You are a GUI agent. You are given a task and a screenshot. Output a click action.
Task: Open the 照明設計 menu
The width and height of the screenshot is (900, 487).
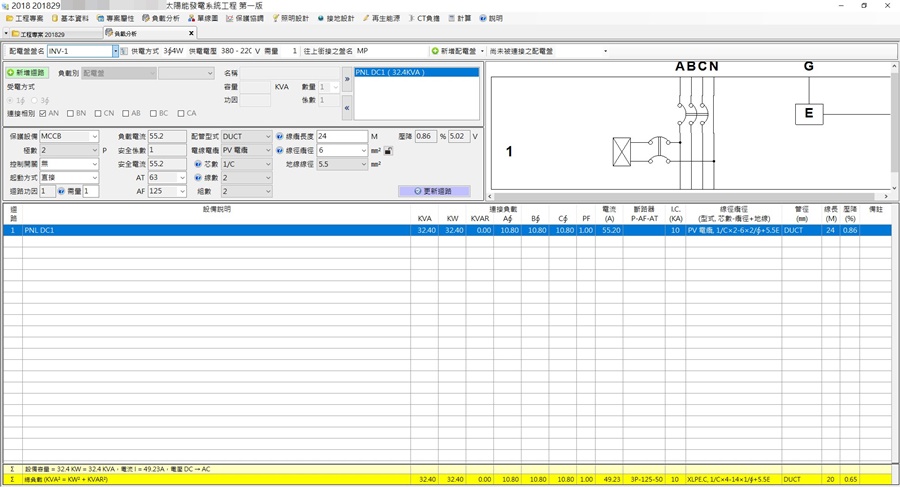coord(290,18)
